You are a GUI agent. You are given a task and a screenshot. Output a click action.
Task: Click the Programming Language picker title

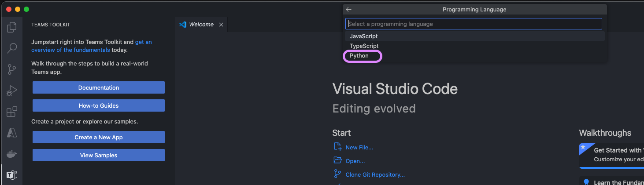[x=474, y=9]
